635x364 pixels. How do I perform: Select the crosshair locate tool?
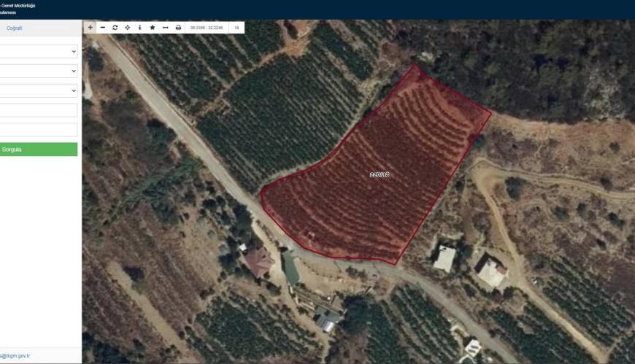coord(128,27)
